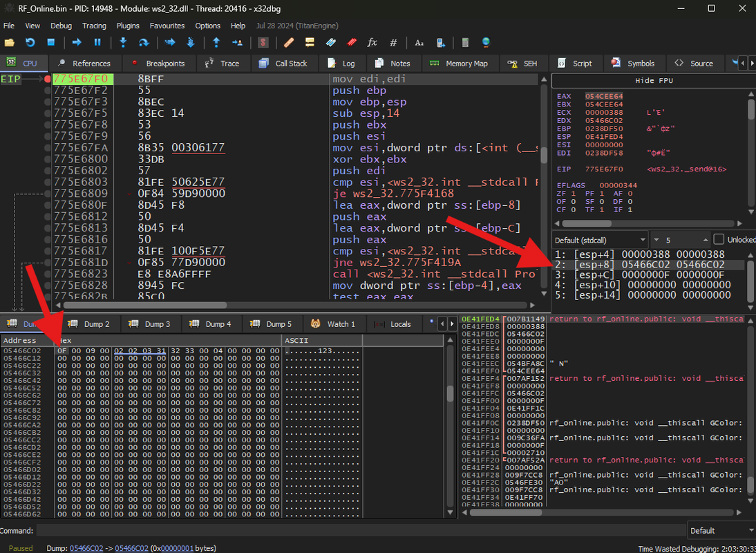Screen dimensions: 756x553
Task: Click the Command input field
Action: [x=361, y=530]
